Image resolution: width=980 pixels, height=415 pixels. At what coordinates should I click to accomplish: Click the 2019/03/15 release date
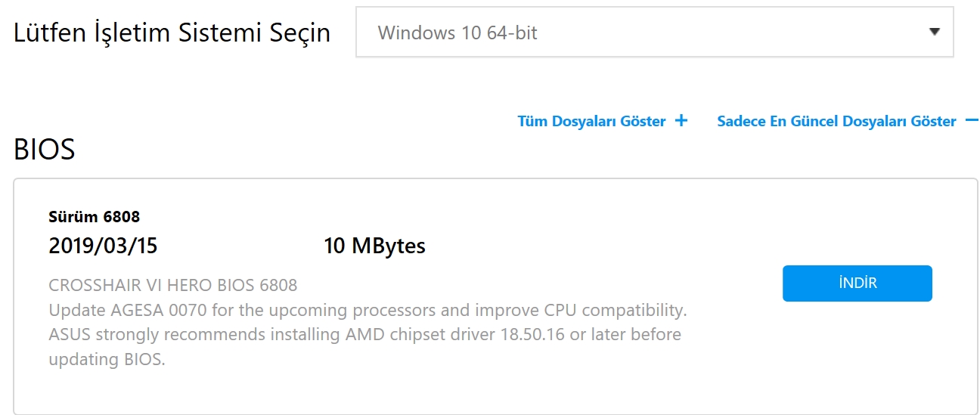pyautogui.click(x=103, y=246)
